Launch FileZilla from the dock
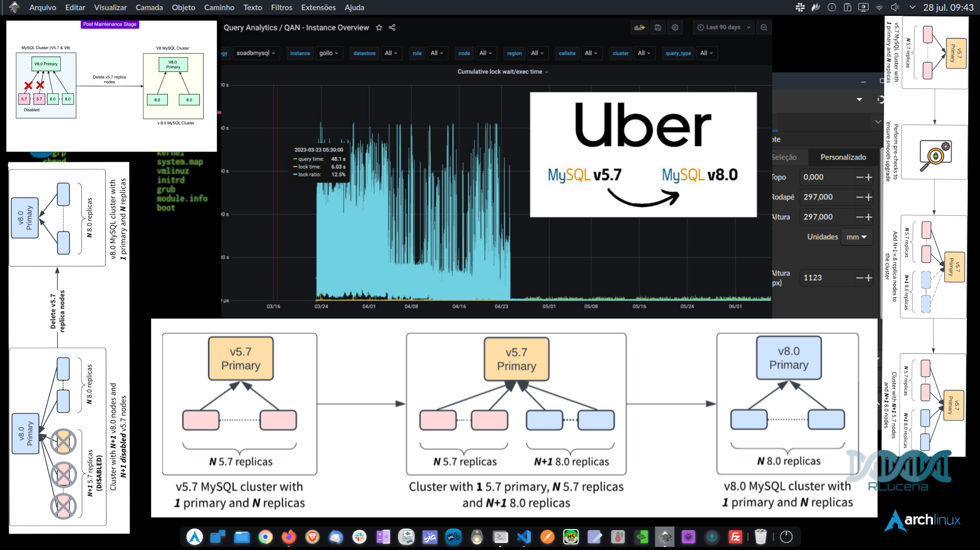This screenshot has height=550, width=980. (x=736, y=537)
